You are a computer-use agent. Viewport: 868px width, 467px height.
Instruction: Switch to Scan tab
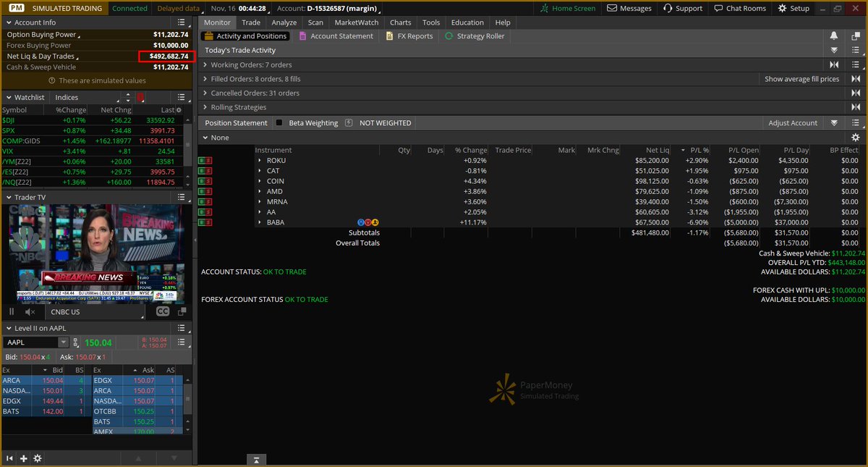pos(316,22)
